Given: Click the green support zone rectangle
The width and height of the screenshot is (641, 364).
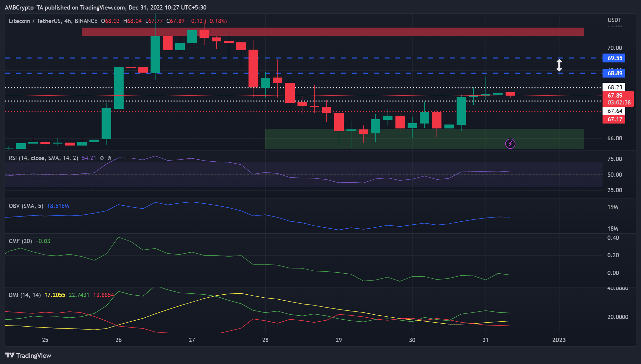Looking at the screenshot, I should tap(424, 139).
